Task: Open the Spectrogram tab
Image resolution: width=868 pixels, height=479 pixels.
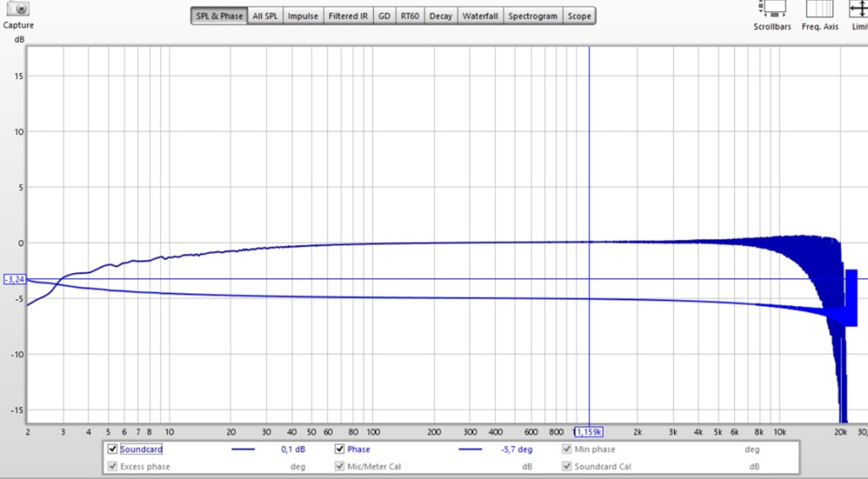Action: pyautogui.click(x=532, y=16)
